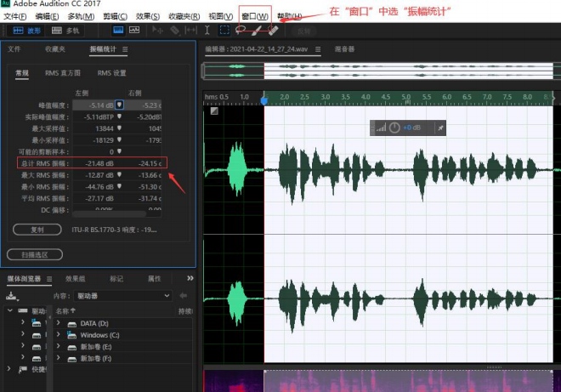
Task: Click the total RMS value -21.48 dB
Action: point(99,163)
